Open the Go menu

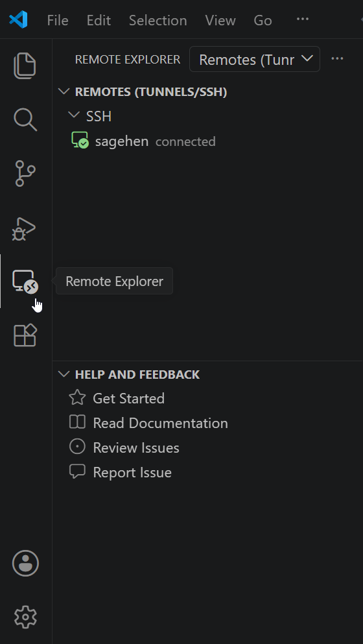point(263,20)
